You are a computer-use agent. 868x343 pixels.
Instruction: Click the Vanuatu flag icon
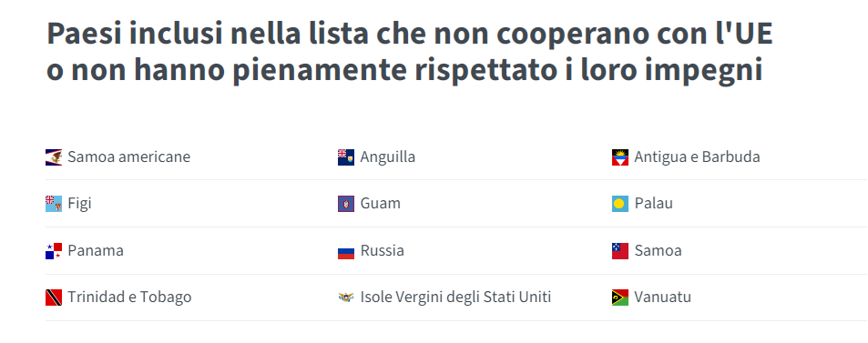620,298
